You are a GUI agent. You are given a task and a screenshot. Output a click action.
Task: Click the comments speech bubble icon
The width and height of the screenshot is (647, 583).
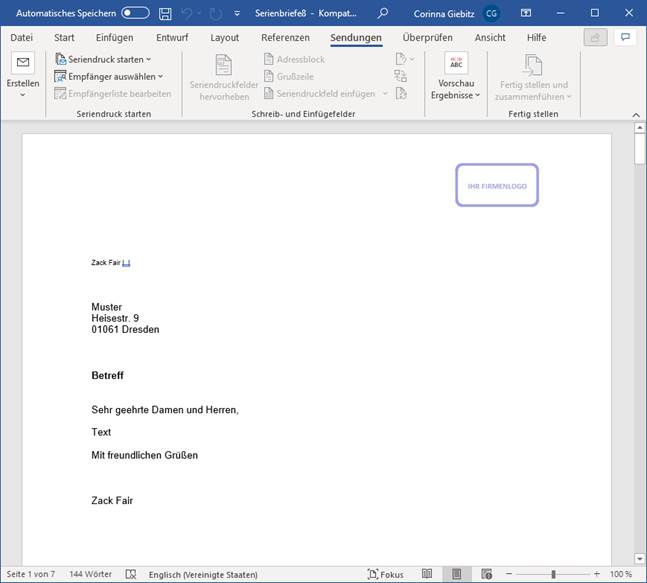coord(625,37)
